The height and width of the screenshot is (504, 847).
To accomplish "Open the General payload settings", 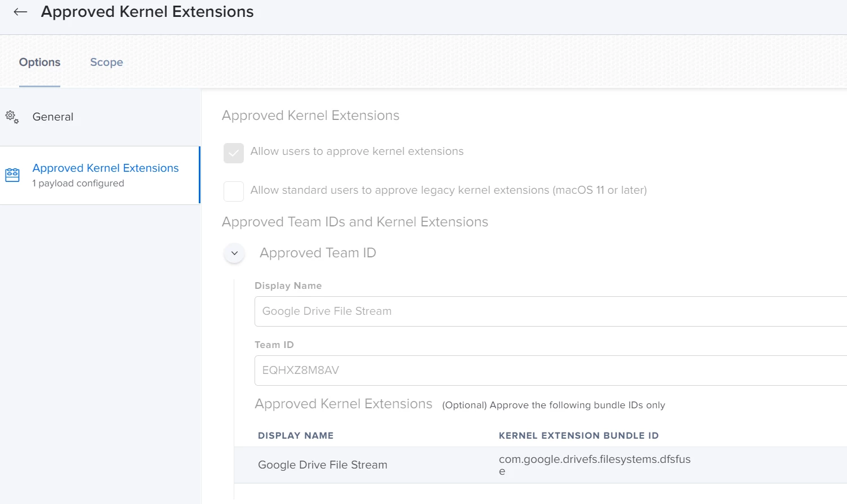I will point(53,117).
